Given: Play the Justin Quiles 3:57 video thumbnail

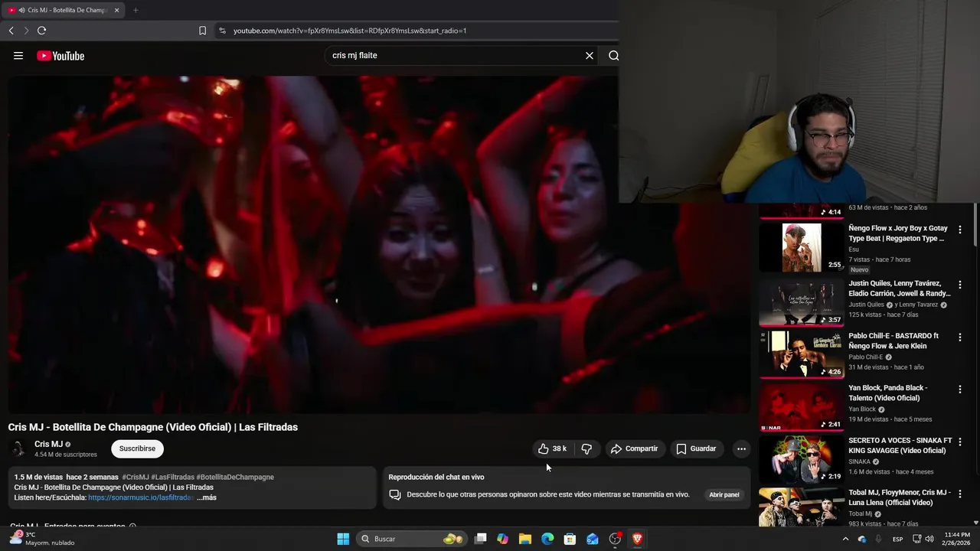Looking at the screenshot, I should (802, 302).
